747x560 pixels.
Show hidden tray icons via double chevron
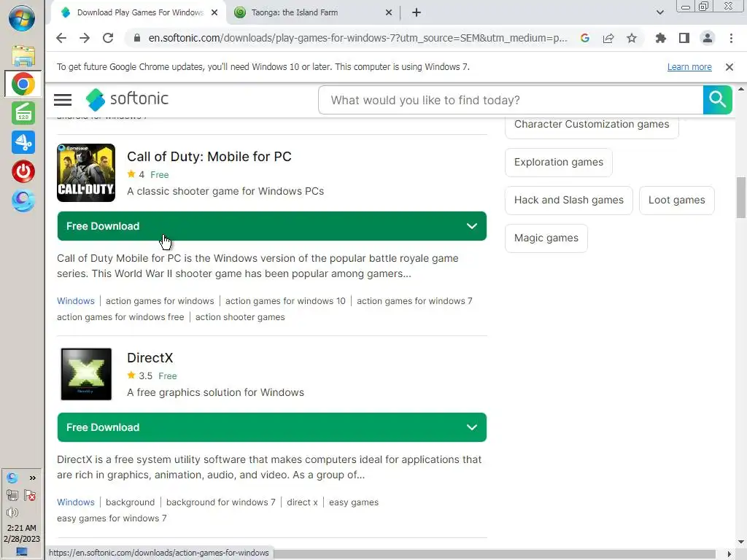[x=32, y=478]
